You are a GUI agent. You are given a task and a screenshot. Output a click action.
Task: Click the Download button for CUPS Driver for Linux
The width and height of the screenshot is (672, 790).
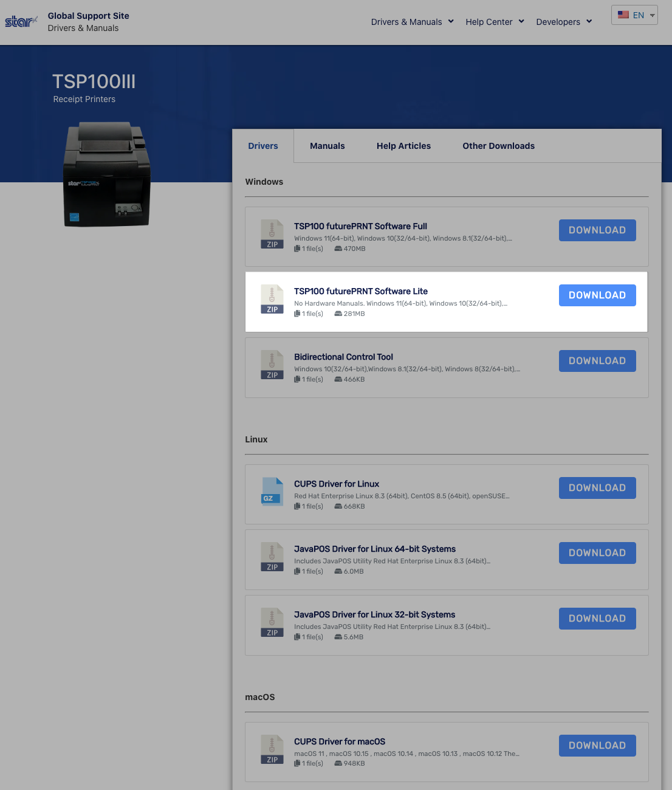pyautogui.click(x=597, y=487)
